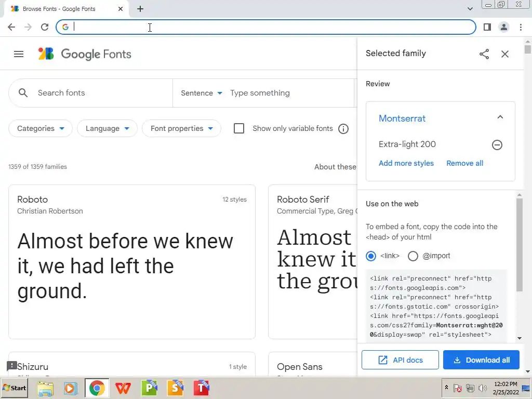The width and height of the screenshot is (532, 399).
Task: Click panel scrollbar down arrow
Action: point(520,338)
